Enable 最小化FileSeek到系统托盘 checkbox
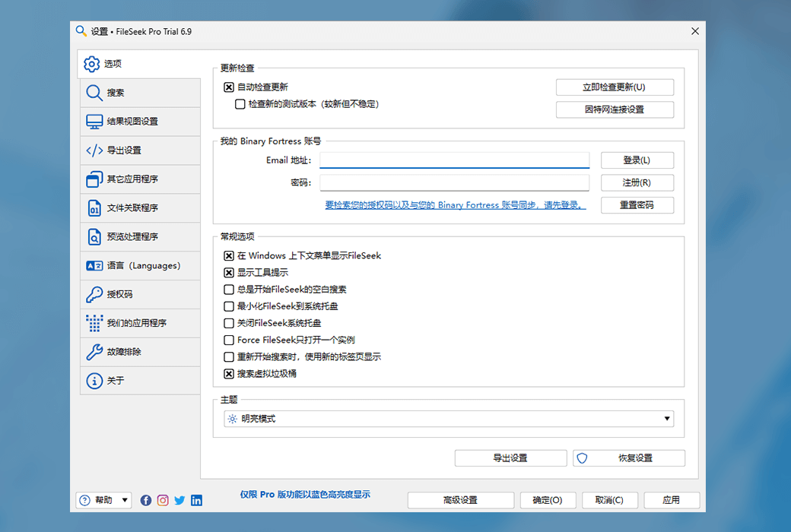791x532 pixels. tap(228, 306)
